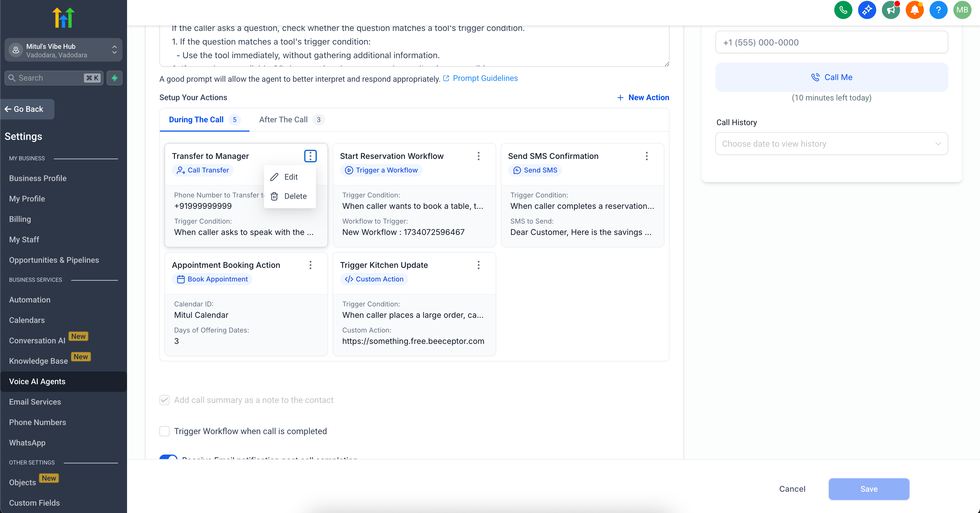Expand Mitul's Vibe Hub account switcher
The width and height of the screenshot is (980, 513).
[64, 50]
